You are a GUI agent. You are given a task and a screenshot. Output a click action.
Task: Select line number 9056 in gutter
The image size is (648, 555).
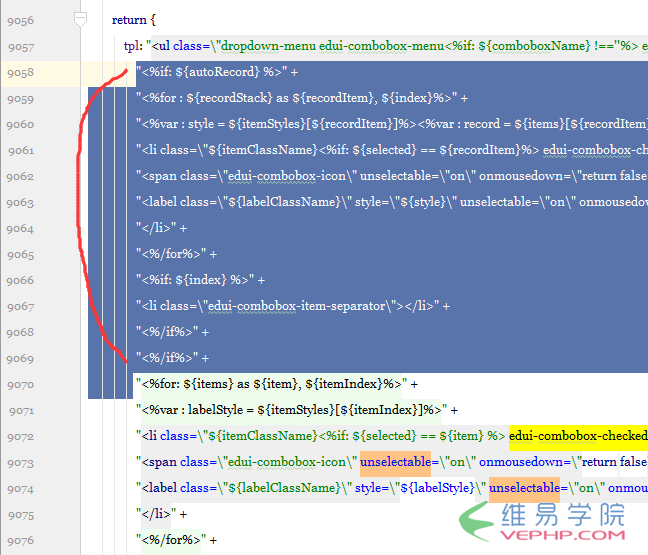21,21
